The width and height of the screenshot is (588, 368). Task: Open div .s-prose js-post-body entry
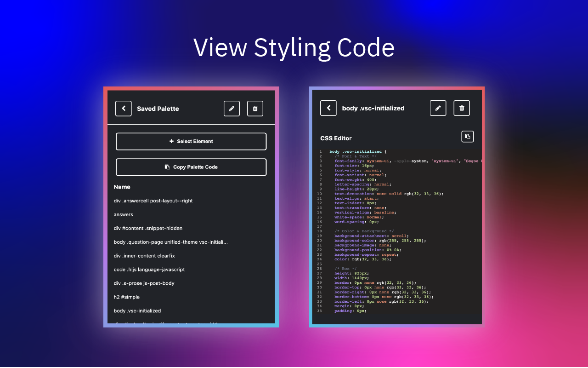click(144, 283)
